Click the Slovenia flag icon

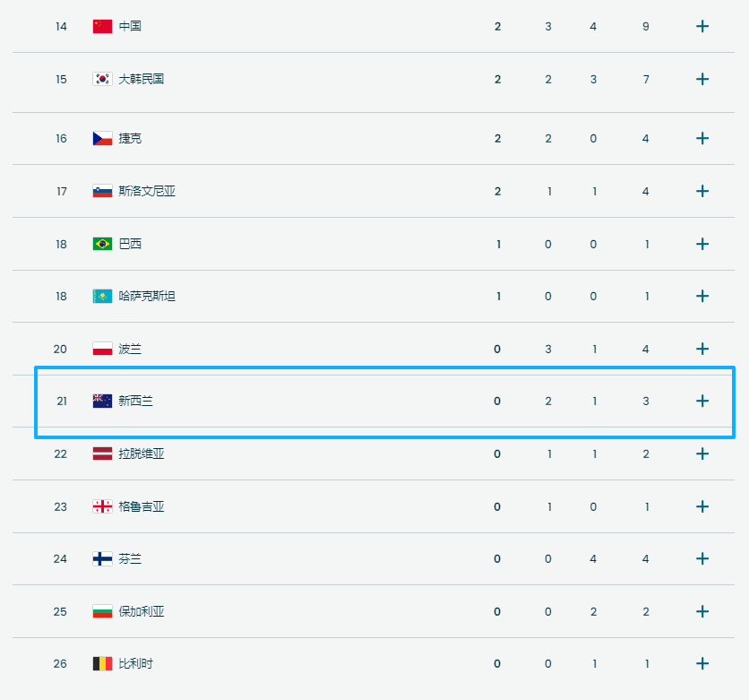pyautogui.click(x=102, y=191)
